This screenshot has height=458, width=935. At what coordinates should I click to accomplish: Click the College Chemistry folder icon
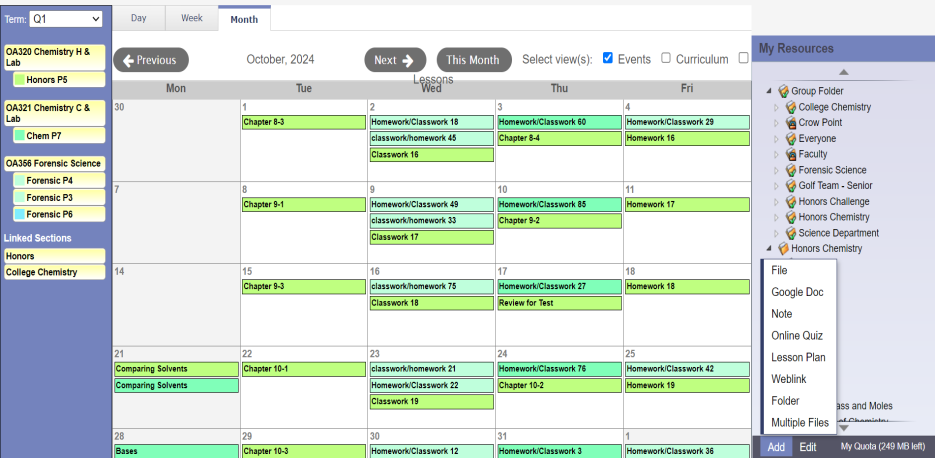(790, 107)
